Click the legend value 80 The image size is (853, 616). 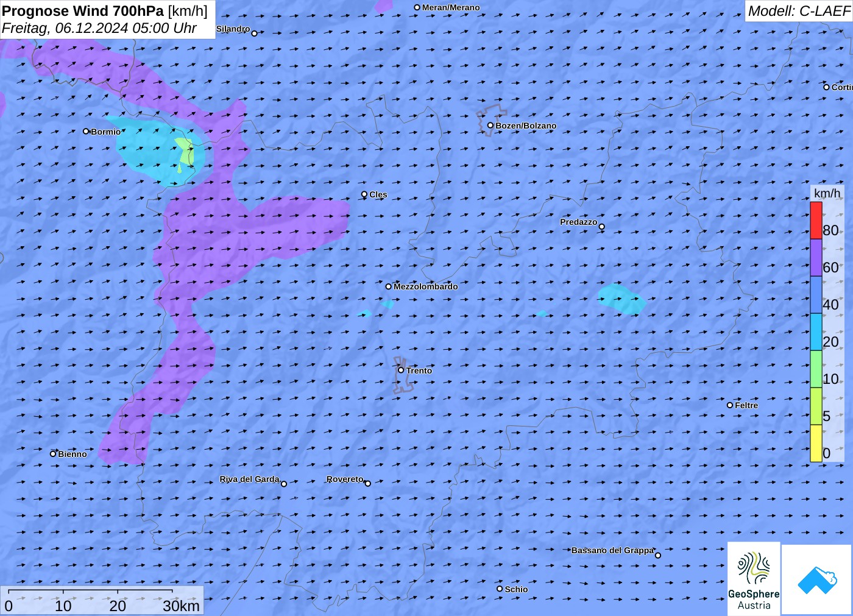pos(830,230)
